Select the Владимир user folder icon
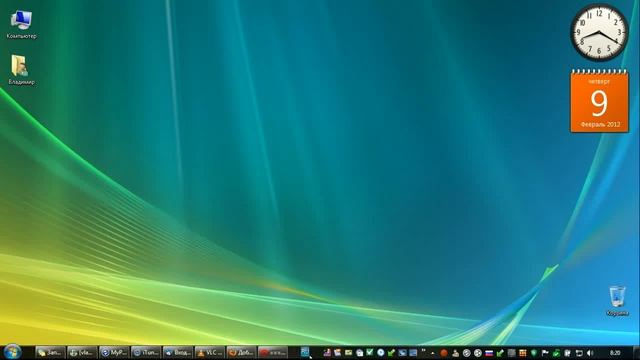Image resolution: width=640 pixels, height=360 pixels. pyautogui.click(x=21, y=70)
